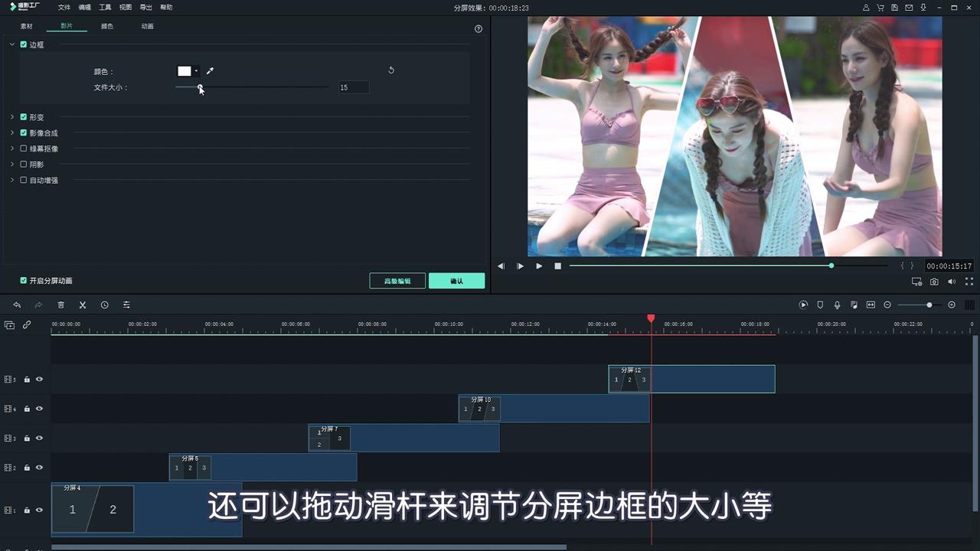Open the 工具 menu
This screenshot has height=551, width=980.
[105, 7]
